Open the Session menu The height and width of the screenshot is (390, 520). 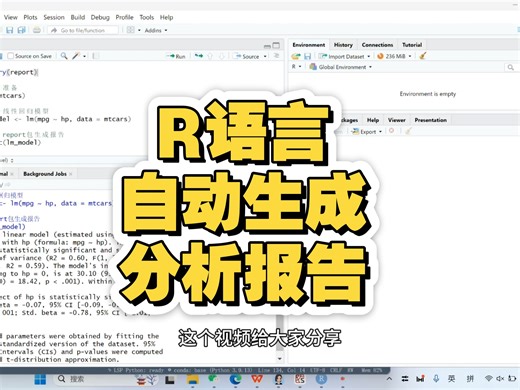[x=54, y=17]
